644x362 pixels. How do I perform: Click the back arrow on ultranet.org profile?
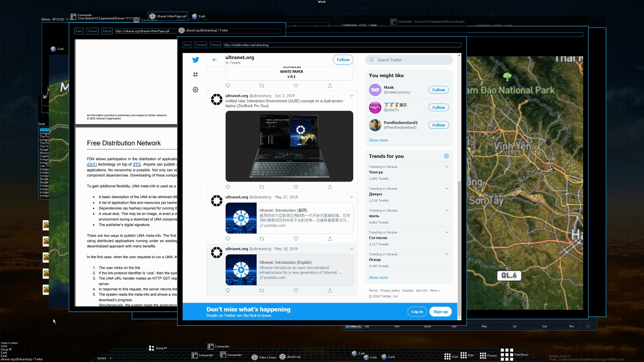(x=214, y=60)
